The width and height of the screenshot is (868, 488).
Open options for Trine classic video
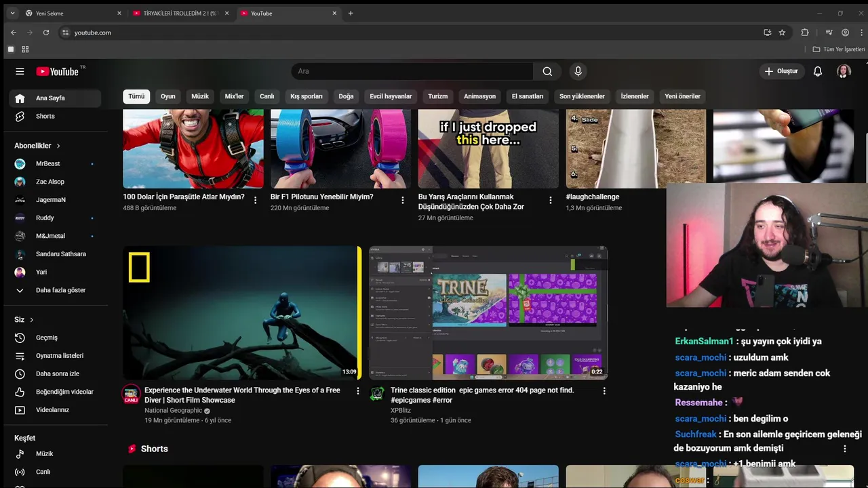[604, 390]
